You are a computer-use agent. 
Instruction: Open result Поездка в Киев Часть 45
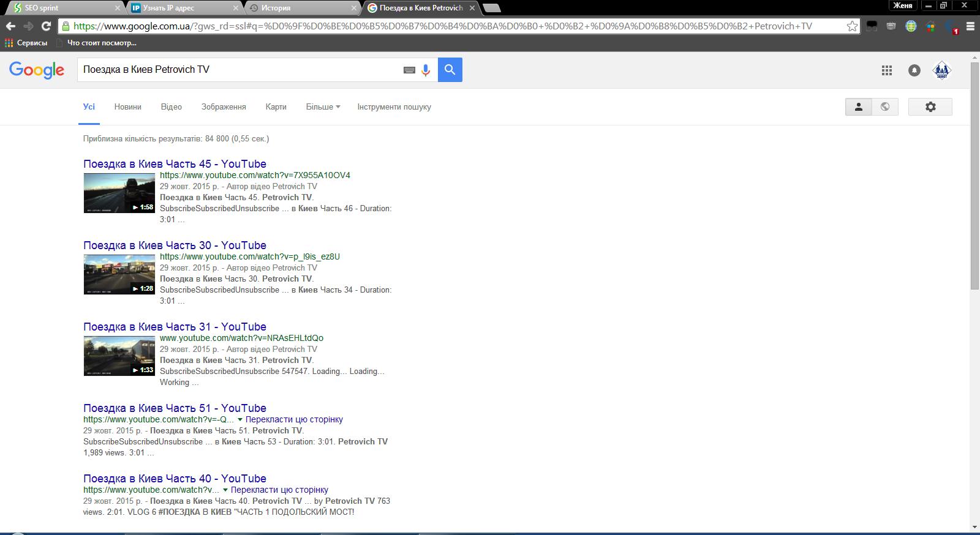tap(175, 164)
